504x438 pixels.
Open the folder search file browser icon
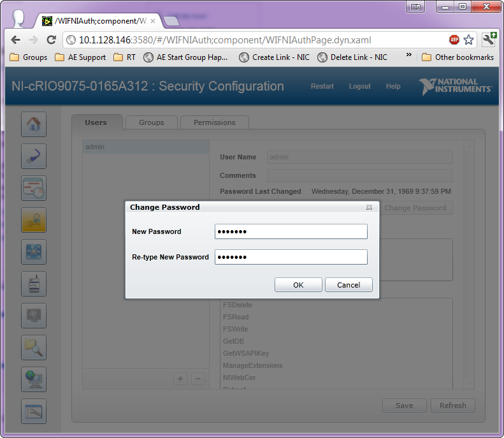[34, 347]
